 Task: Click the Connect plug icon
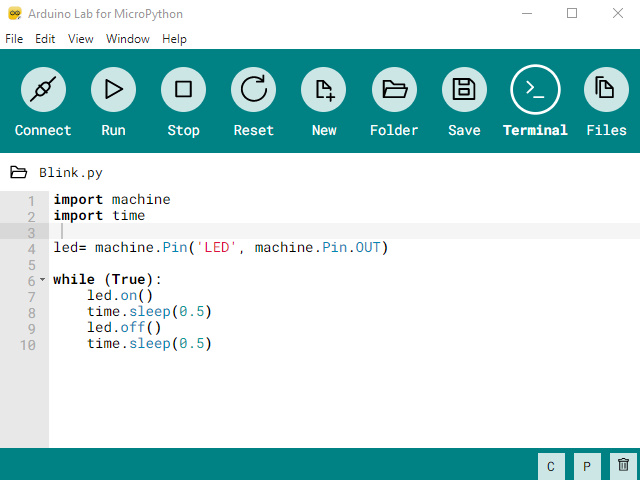pos(43,89)
